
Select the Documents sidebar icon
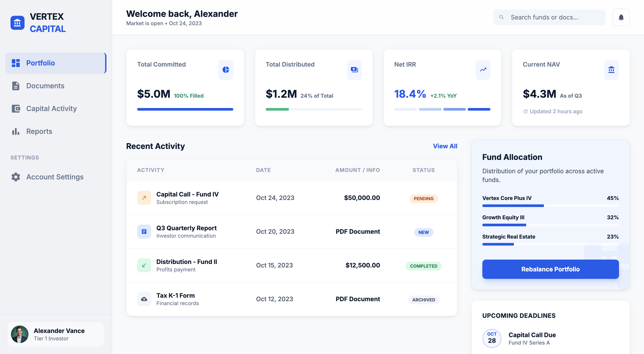pyautogui.click(x=16, y=86)
